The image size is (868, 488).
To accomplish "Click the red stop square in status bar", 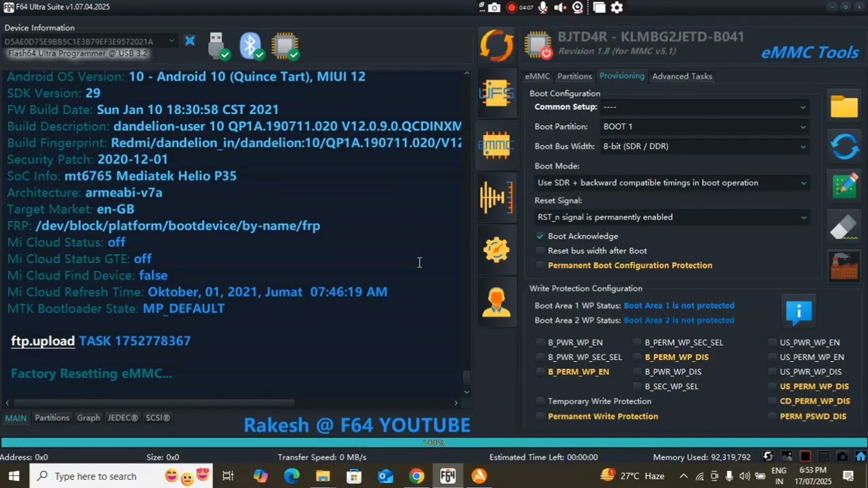I will tap(805, 457).
